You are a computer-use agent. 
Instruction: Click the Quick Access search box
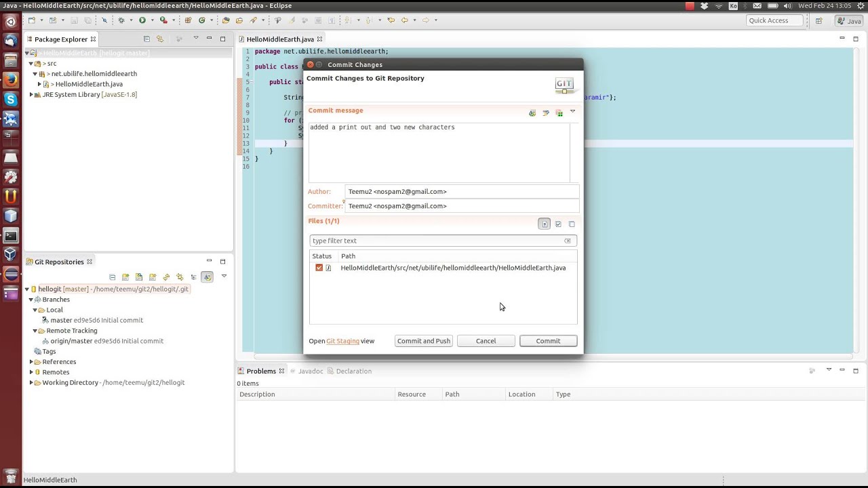[x=774, y=20]
